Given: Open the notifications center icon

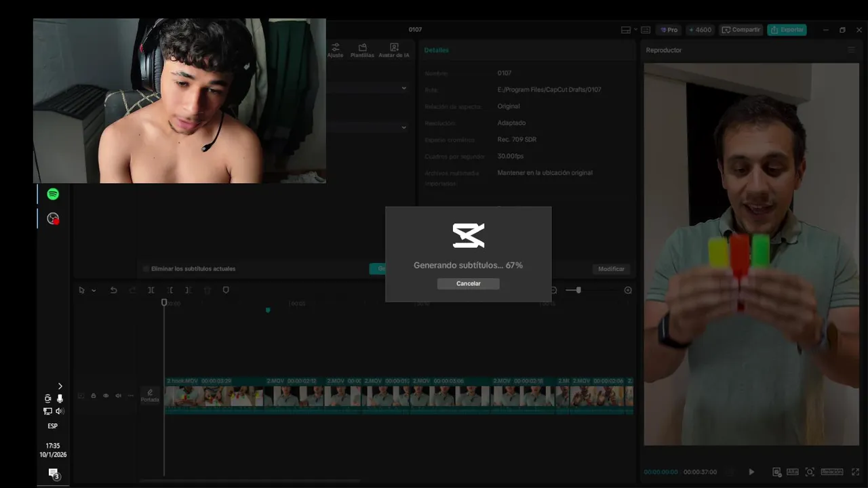Looking at the screenshot, I should 53,473.
